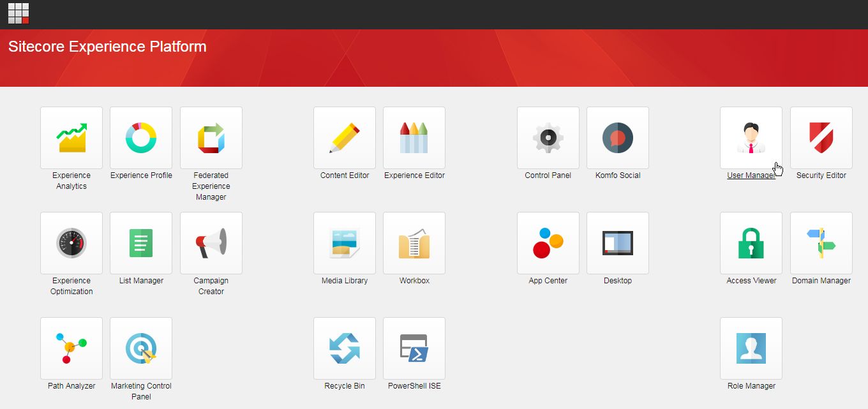Open Campaign Creator megaphone icon
The width and height of the screenshot is (868, 409).
pyautogui.click(x=211, y=243)
